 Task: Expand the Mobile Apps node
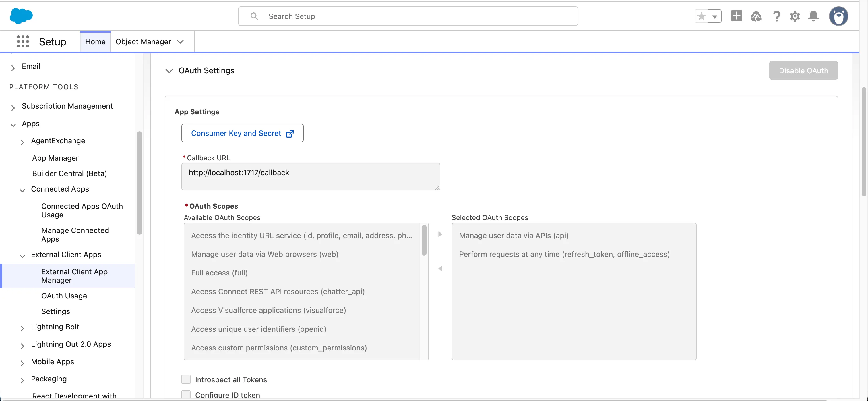[22, 363]
